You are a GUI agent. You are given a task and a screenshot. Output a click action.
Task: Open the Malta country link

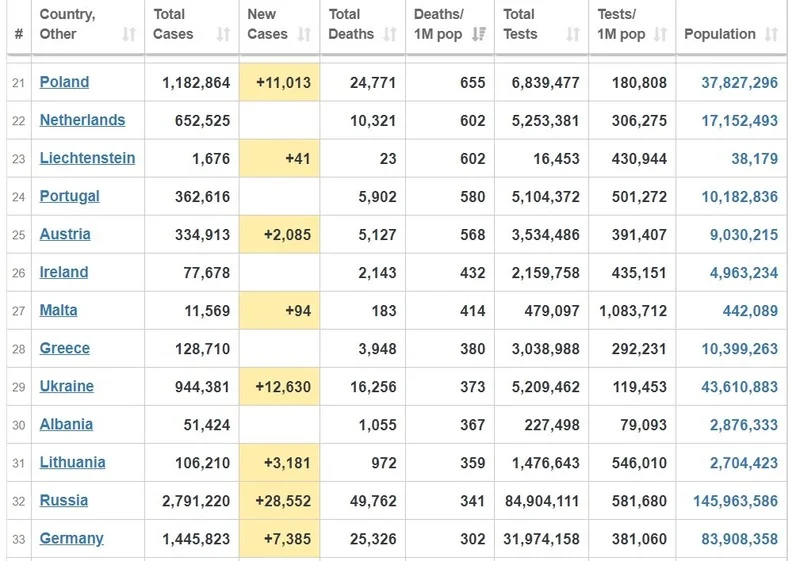coord(59,310)
